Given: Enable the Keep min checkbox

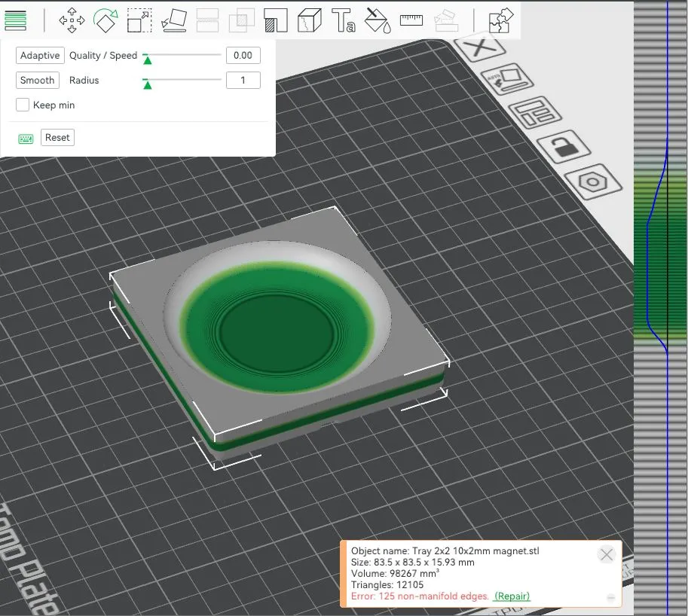Looking at the screenshot, I should pyautogui.click(x=23, y=105).
